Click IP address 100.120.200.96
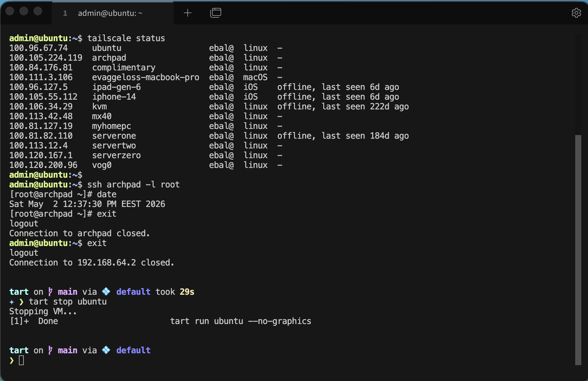 pos(44,165)
